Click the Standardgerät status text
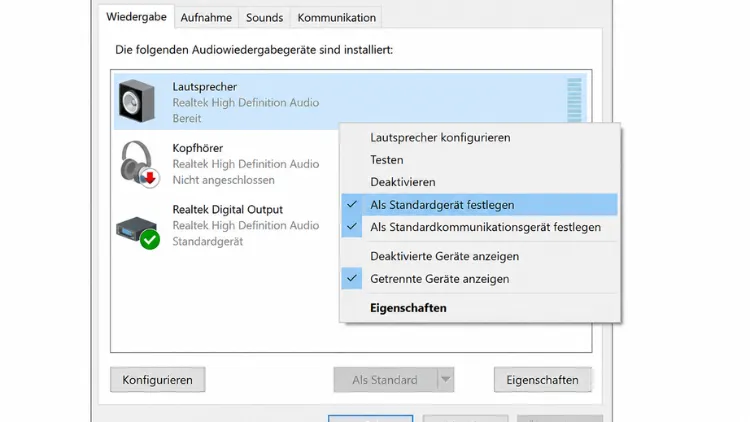The height and width of the screenshot is (422, 750). point(208,242)
